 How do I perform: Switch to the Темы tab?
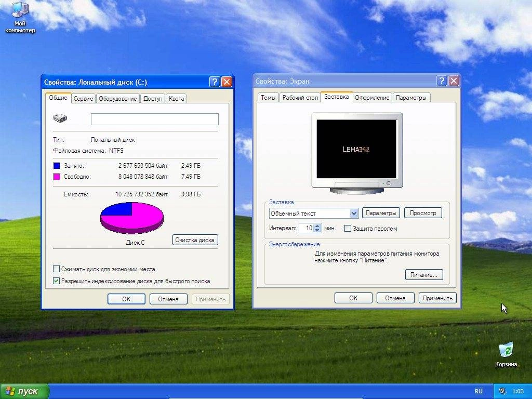(x=268, y=98)
